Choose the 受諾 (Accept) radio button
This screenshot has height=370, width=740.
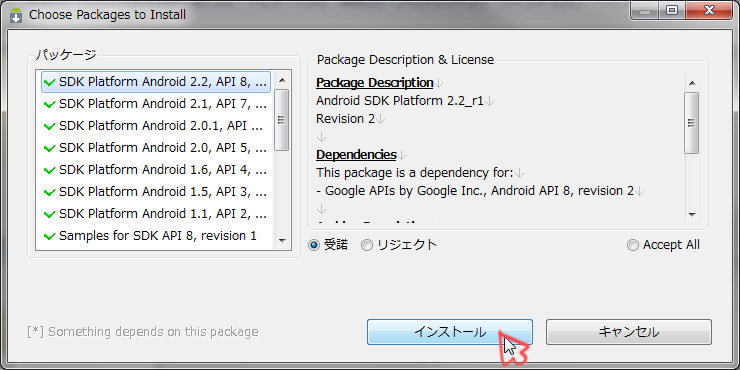tap(314, 245)
